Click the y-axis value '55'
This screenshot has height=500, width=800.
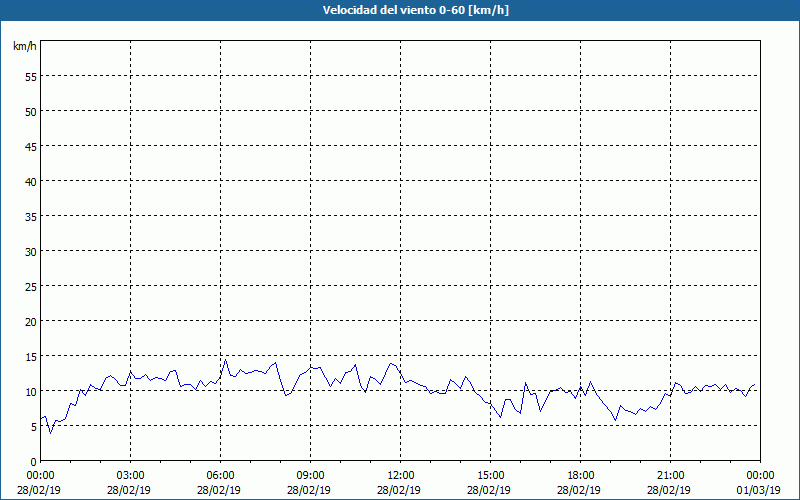[31, 77]
